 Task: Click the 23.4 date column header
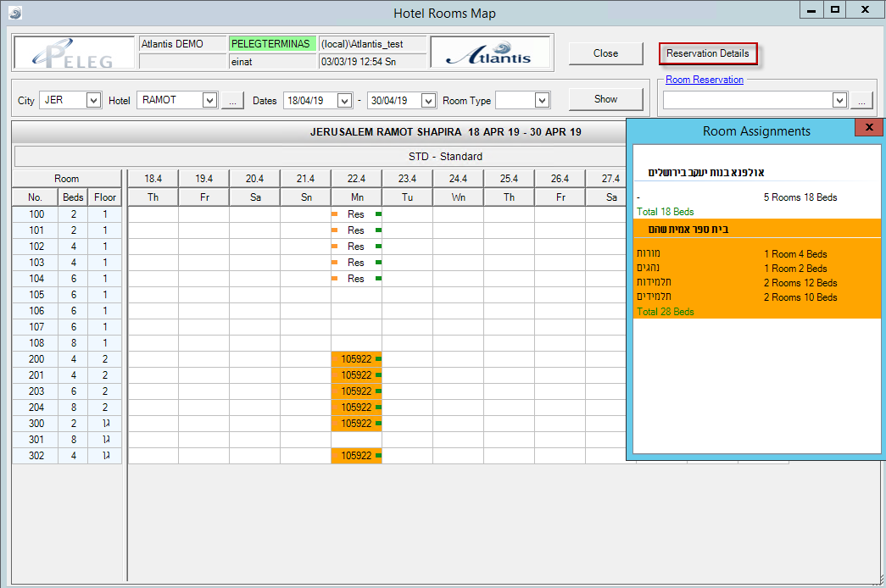(x=407, y=179)
